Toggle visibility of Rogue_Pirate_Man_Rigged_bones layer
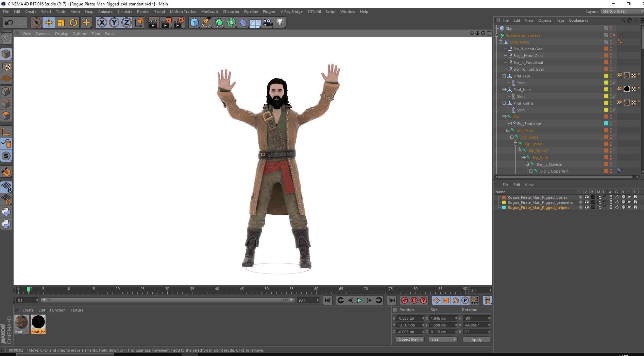The width and height of the screenshot is (644, 356). pyautogui.click(x=586, y=197)
